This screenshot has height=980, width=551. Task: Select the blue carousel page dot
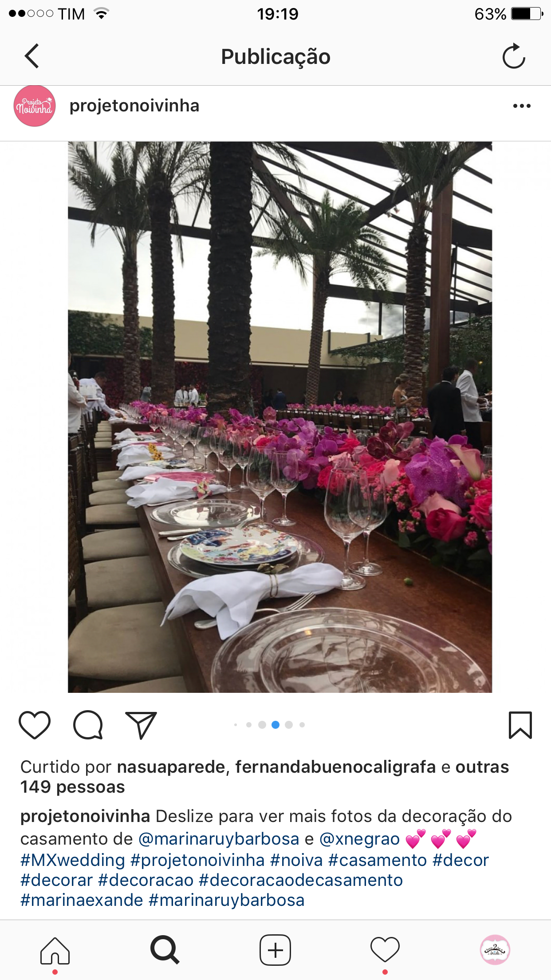tap(275, 725)
